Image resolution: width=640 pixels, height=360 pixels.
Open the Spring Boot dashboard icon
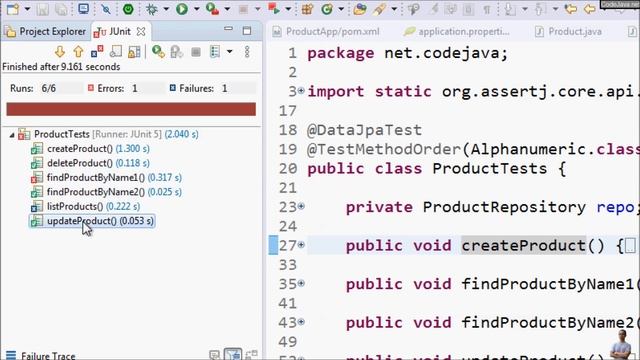(x=128, y=9)
